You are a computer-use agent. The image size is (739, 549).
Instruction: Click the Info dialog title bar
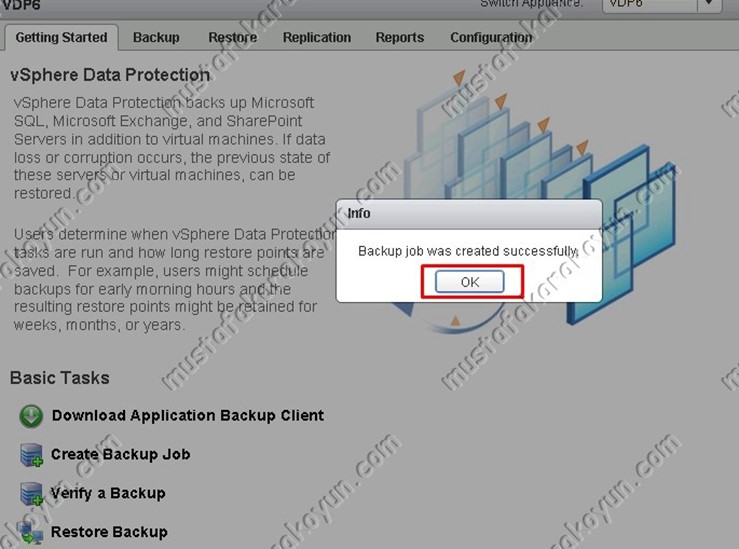tap(469, 214)
